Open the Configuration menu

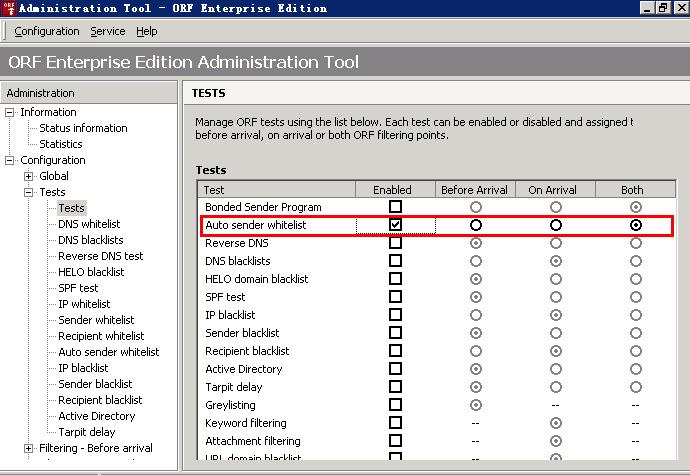[x=46, y=32]
